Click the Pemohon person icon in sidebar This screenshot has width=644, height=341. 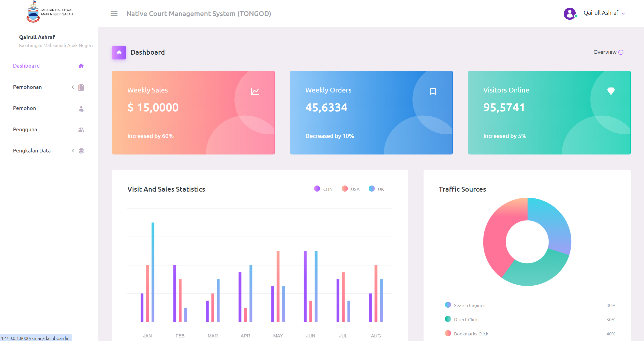click(81, 109)
